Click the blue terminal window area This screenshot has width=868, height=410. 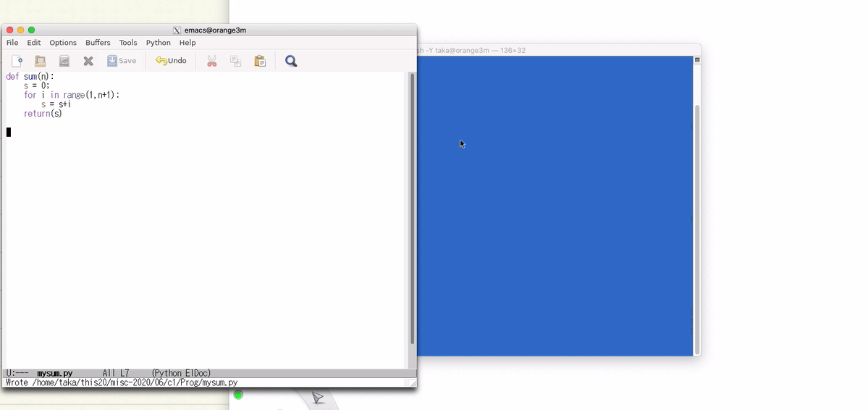554,206
